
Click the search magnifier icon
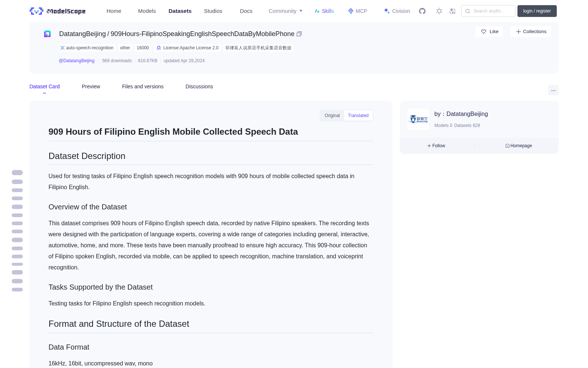pyautogui.click(x=467, y=11)
